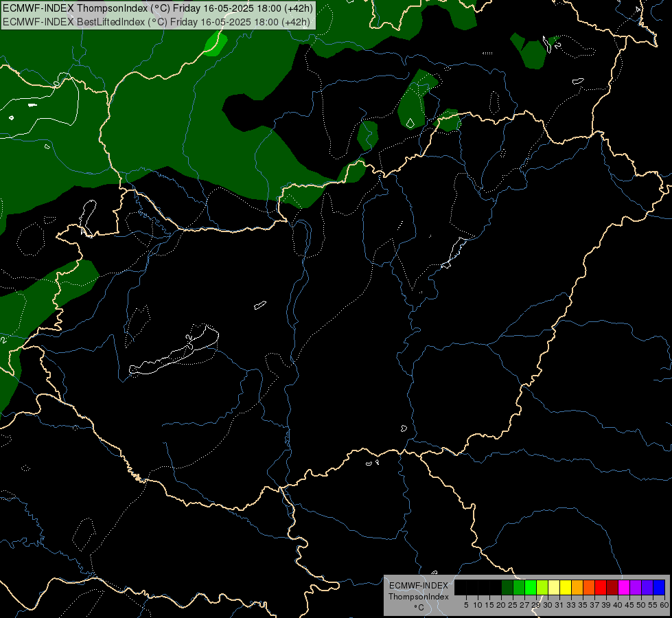The width and height of the screenshot is (672, 618).
Task: Click the BestLiftedIndex title line at top
Action: click(x=157, y=22)
